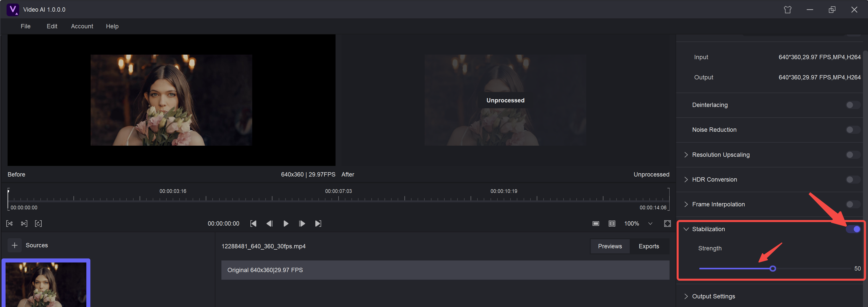Viewport: 868px width, 307px height.
Task: Click the 640x360 | 29.97FPS label
Action: [308, 174]
